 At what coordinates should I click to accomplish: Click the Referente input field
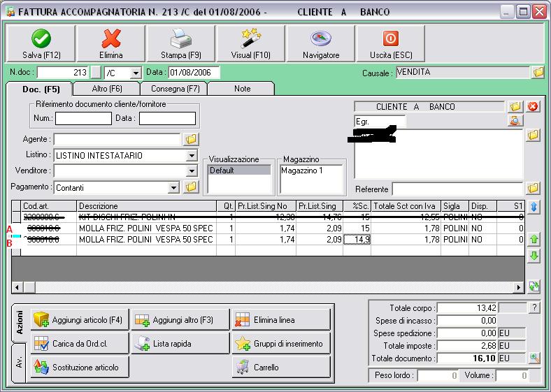[x=457, y=189]
